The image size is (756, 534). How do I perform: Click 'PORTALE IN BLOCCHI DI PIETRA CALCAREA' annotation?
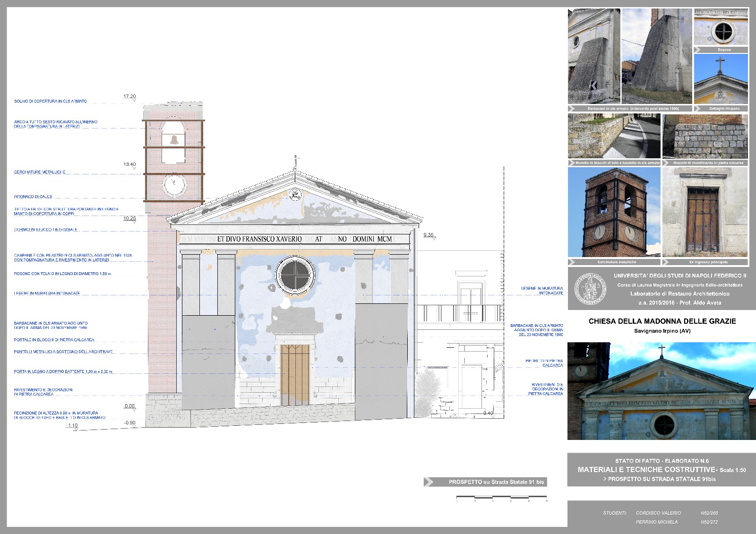[x=54, y=340]
